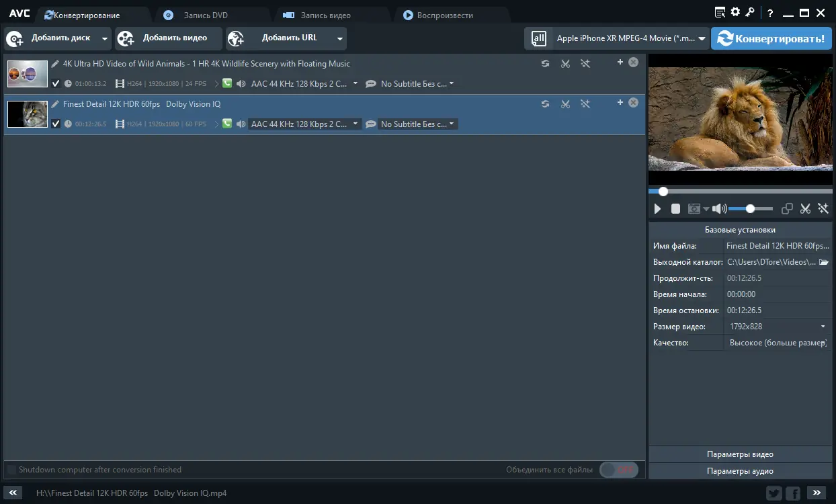Adjust the preview volume slider
The image size is (836, 504).
click(751, 209)
